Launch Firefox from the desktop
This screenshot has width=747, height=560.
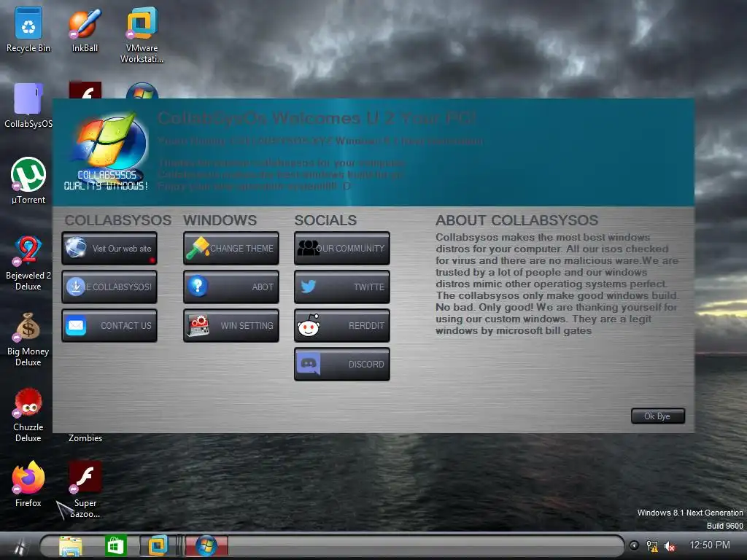coord(28,484)
